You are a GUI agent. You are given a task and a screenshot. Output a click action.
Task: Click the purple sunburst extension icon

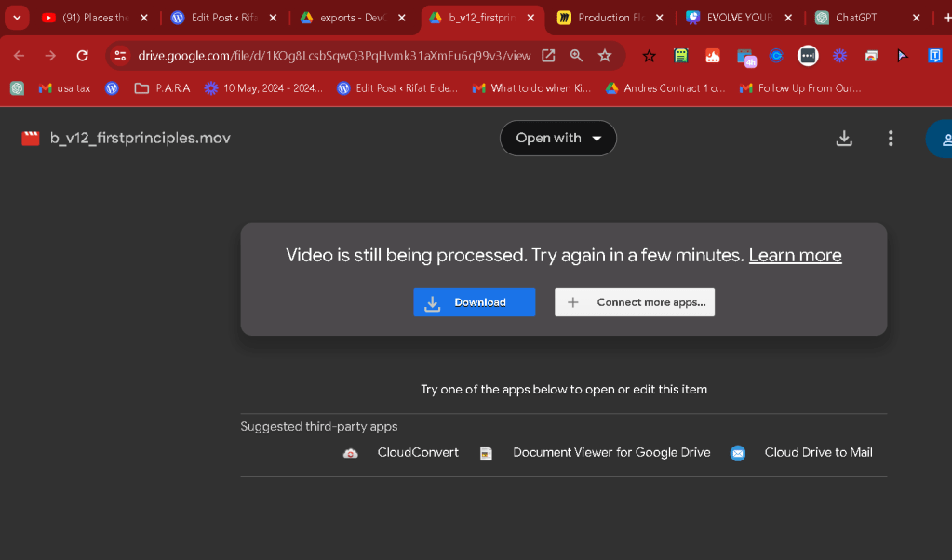tap(839, 56)
